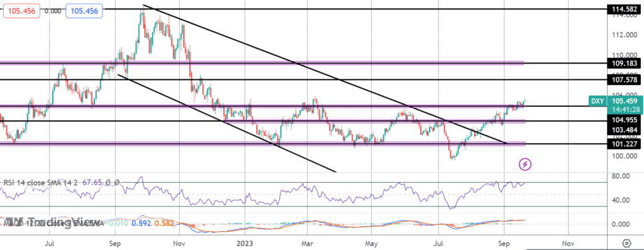The height and width of the screenshot is (250, 644).
Task: Click the purple lightning bolt icon
Action: [x=525, y=164]
